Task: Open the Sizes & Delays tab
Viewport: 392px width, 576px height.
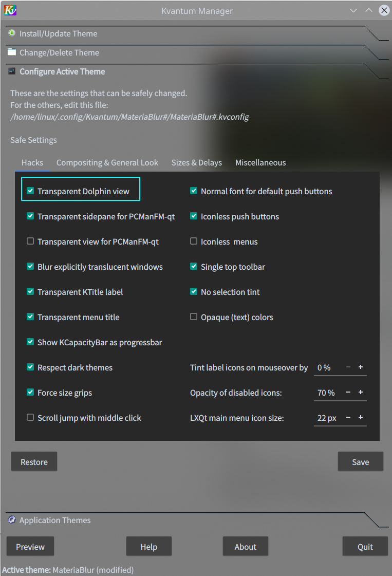Action: click(196, 163)
